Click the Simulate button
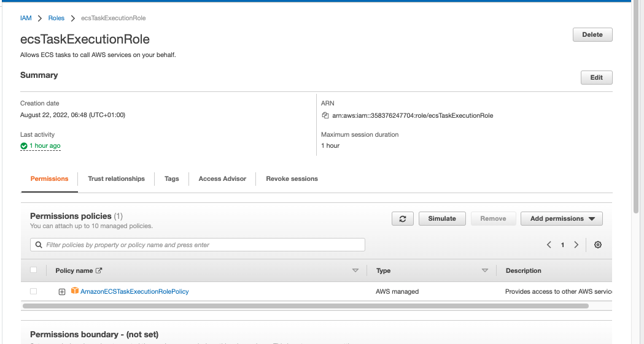Screen dimensions: 644x344 442,218
